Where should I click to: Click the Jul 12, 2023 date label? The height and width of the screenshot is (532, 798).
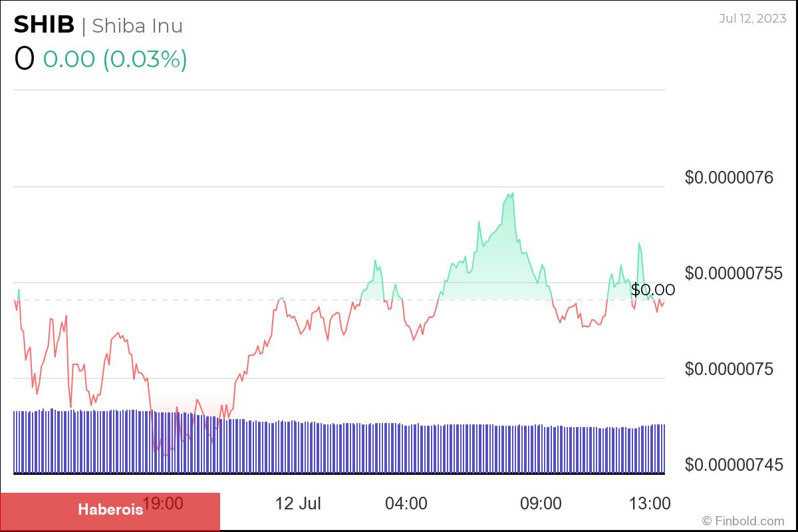pos(752,18)
